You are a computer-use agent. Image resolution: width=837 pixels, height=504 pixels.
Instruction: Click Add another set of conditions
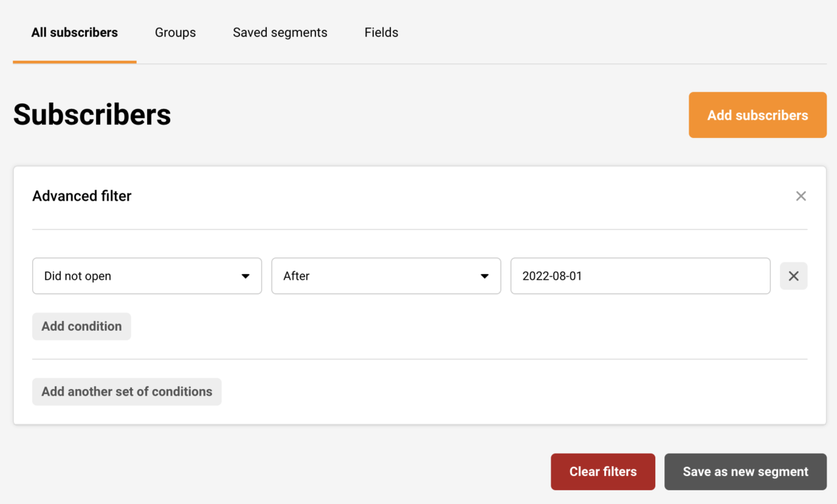point(126,391)
